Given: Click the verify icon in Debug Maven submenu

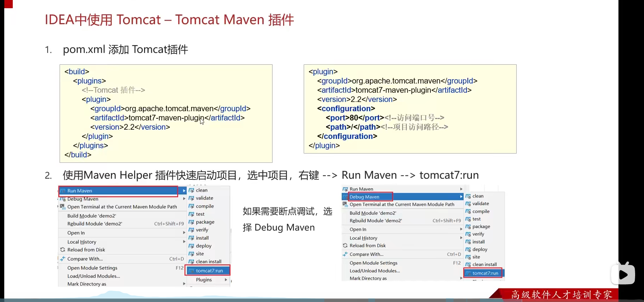Looking at the screenshot, I should (468, 234).
